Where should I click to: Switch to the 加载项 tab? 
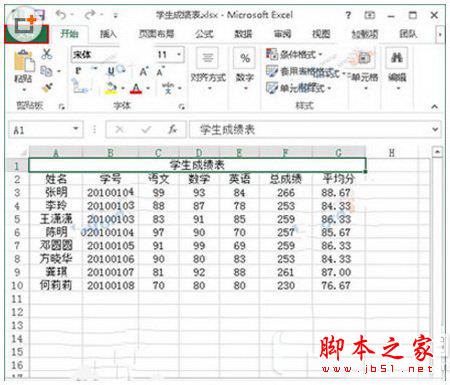click(365, 34)
